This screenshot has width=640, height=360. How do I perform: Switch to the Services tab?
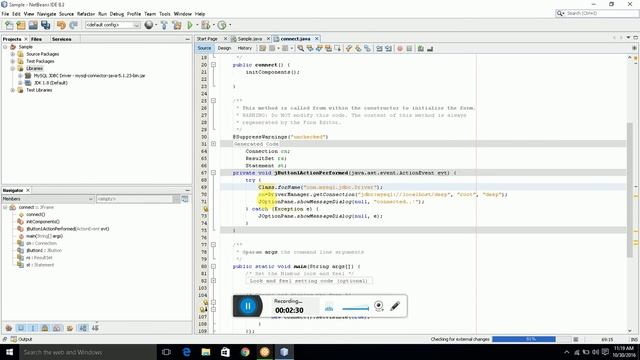point(62,39)
